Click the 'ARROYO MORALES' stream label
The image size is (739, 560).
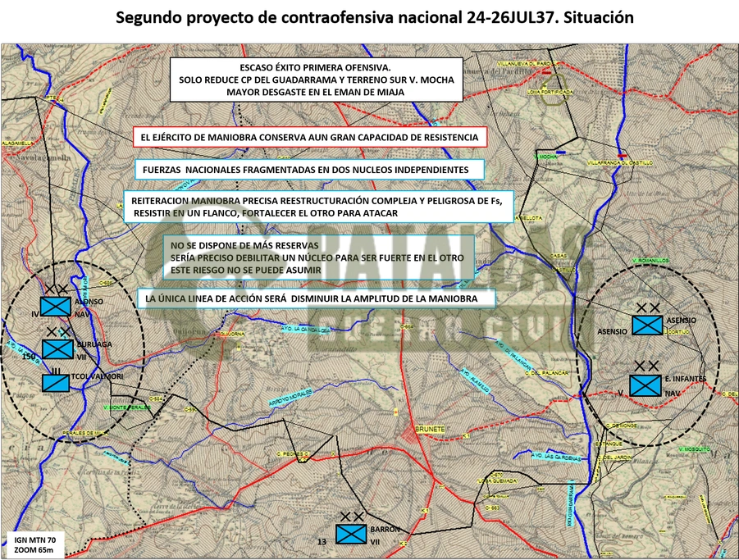click(x=291, y=398)
